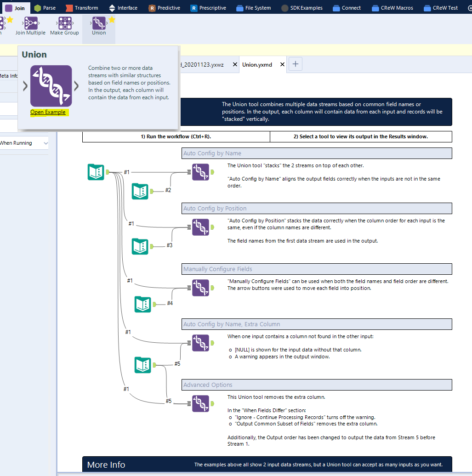This screenshot has width=472, height=476.
Task: Click the large Union icon in the tooltip popup
Action: click(51, 85)
